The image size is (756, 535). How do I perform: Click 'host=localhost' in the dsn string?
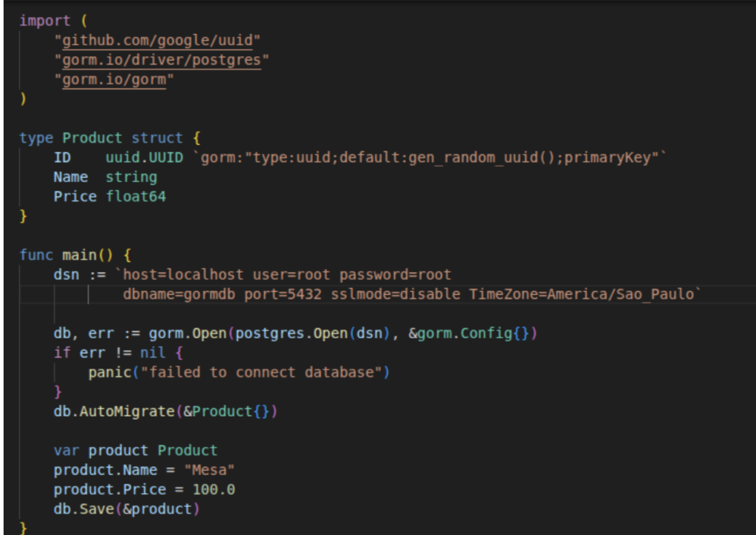(183, 274)
